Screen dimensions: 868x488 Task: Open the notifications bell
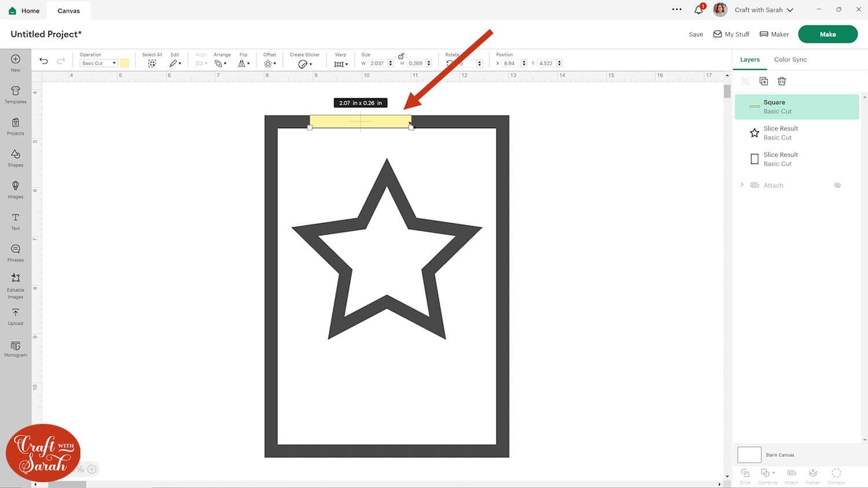tap(698, 10)
